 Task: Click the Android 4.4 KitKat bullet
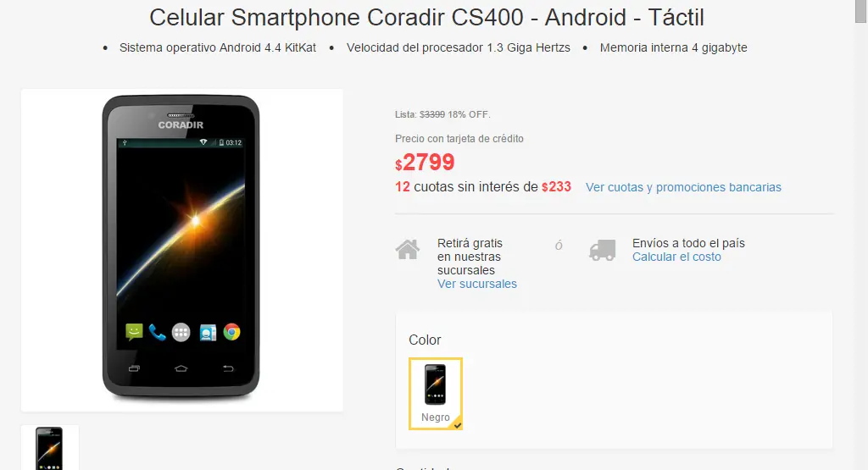(x=218, y=47)
